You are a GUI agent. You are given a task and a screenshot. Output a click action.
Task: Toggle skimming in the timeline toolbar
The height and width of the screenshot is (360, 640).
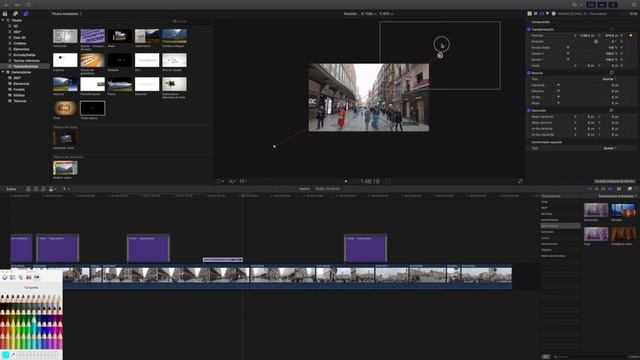[589, 189]
